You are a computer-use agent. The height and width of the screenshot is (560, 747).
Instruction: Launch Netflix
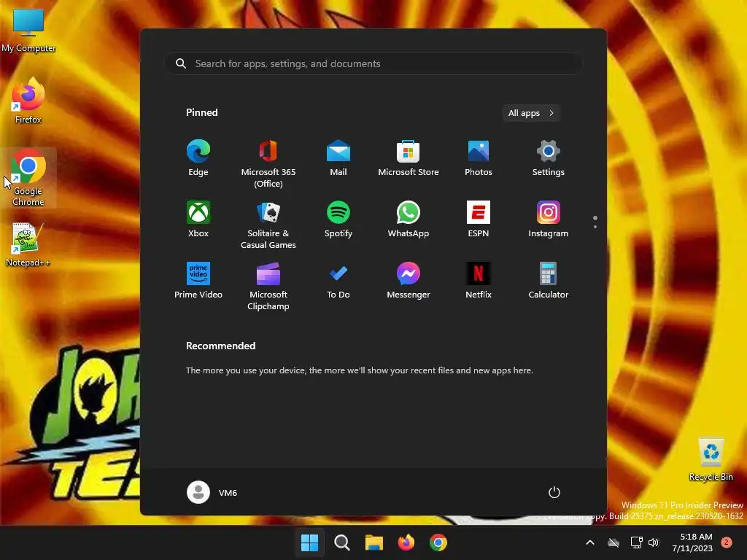click(x=479, y=281)
